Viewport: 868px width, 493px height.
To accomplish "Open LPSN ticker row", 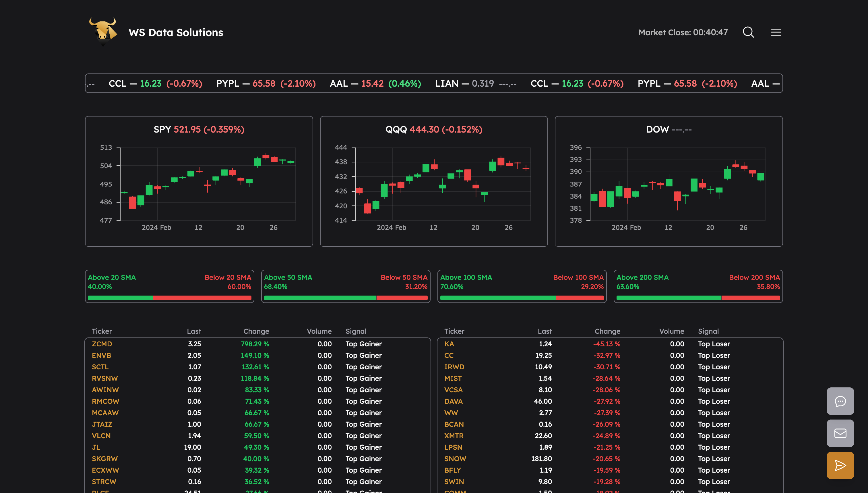I will pos(610,448).
